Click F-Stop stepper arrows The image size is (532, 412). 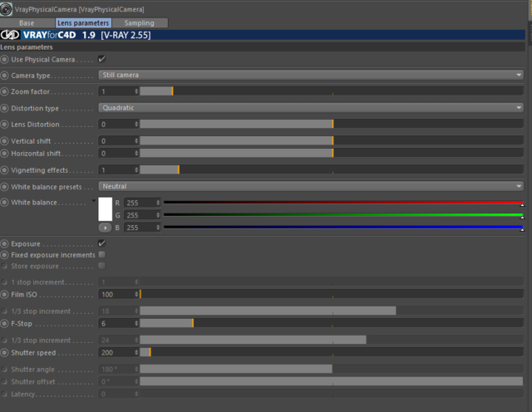pyautogui.click(x=136, y=323)
